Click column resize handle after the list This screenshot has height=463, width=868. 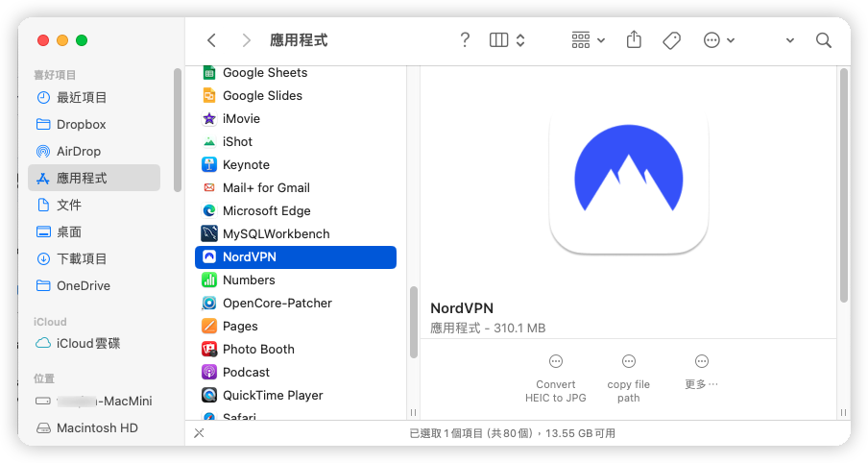[413, 413]
